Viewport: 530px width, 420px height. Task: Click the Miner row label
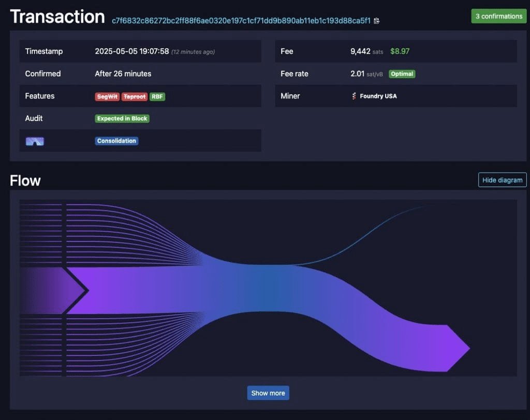pos(290,96)
